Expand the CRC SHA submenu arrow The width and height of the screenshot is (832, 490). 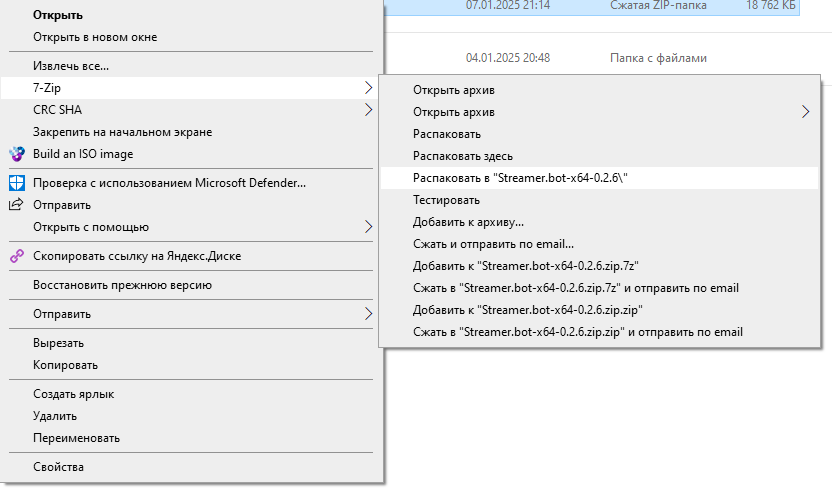368,110
